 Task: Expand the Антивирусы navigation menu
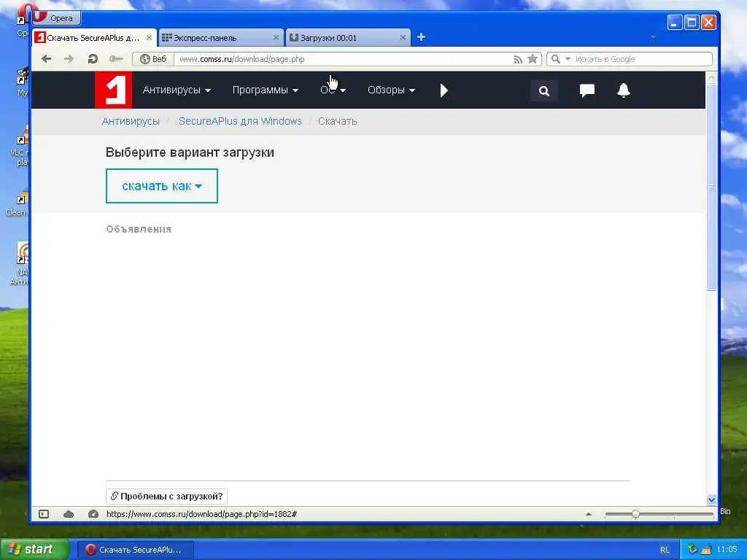pyautogui.click(x=177, y=90)
